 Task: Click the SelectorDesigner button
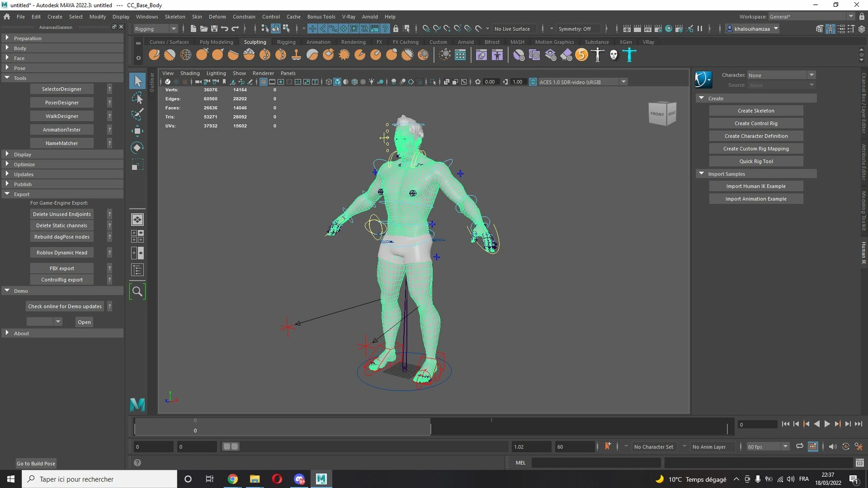click(62, 89)
